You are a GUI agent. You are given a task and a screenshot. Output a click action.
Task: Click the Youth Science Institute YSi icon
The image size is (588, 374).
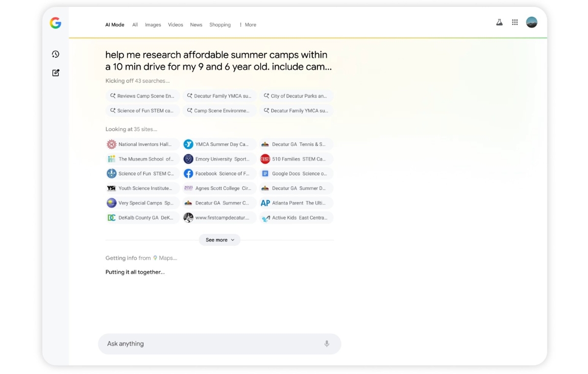tap(112, 188)
